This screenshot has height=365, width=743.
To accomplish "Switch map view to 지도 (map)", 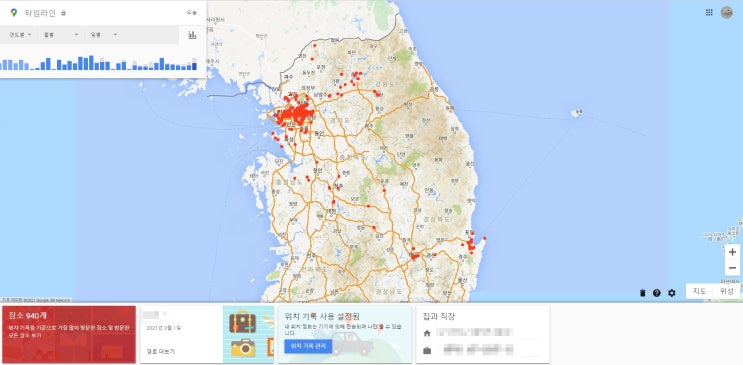I will click(x=699, y=291).
